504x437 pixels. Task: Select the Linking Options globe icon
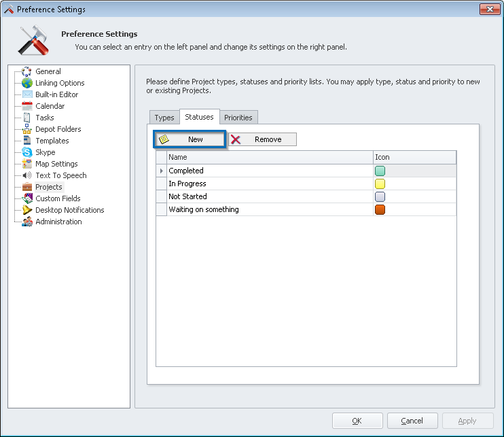27,83
